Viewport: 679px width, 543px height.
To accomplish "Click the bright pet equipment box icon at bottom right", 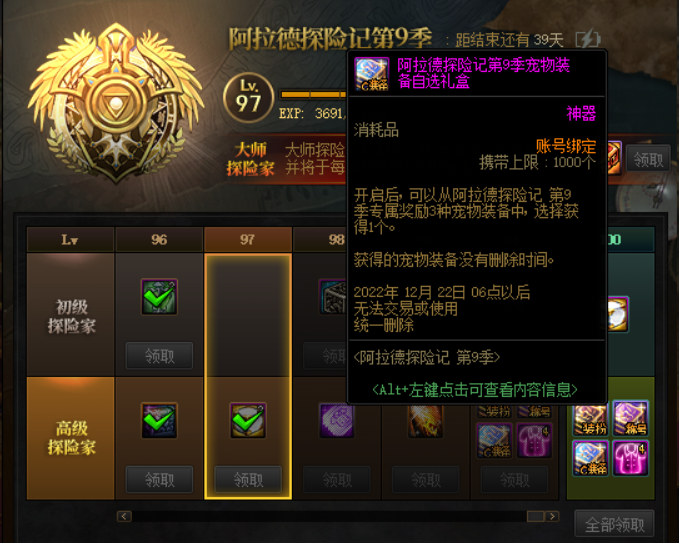I will click(x=591, y=458).
